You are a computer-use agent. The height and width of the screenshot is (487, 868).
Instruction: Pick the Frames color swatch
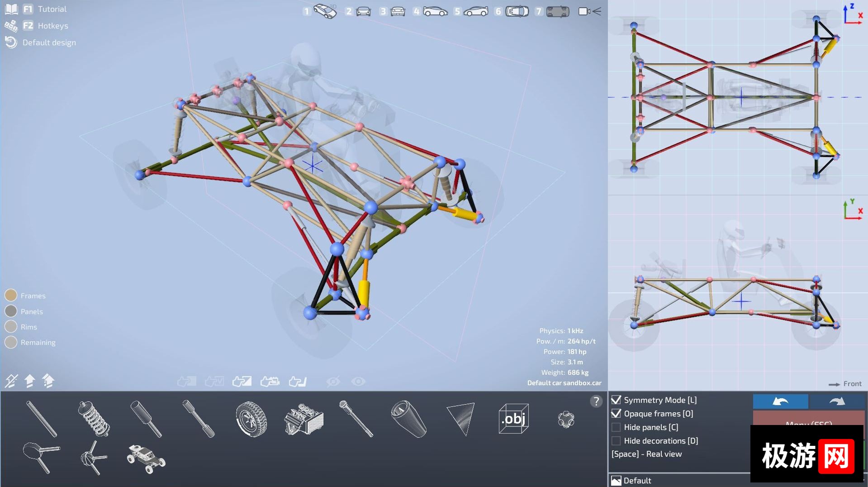11,296
